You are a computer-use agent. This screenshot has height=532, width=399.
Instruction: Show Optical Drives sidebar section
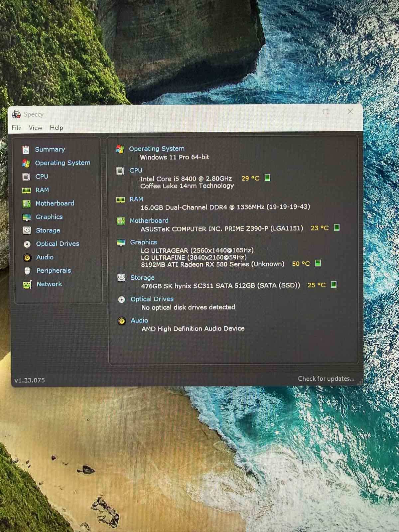pyautogui.click(x=58, y=243)
